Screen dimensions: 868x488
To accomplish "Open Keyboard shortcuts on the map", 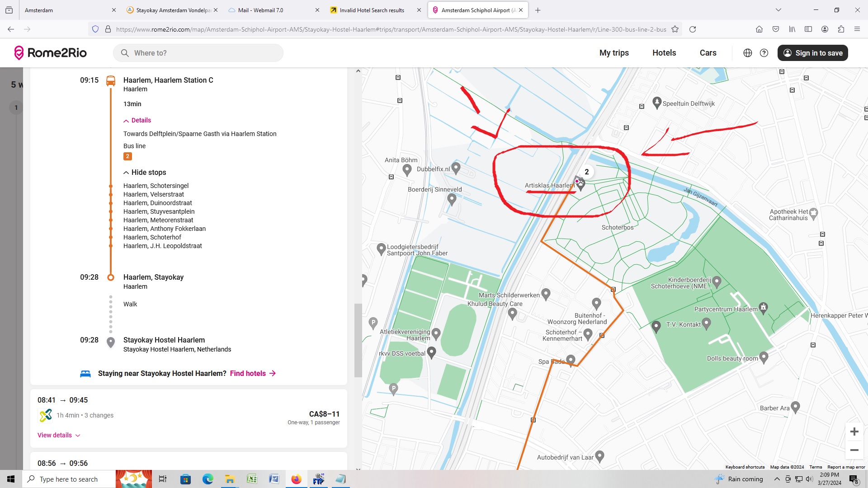I will (x=745, y=467).
